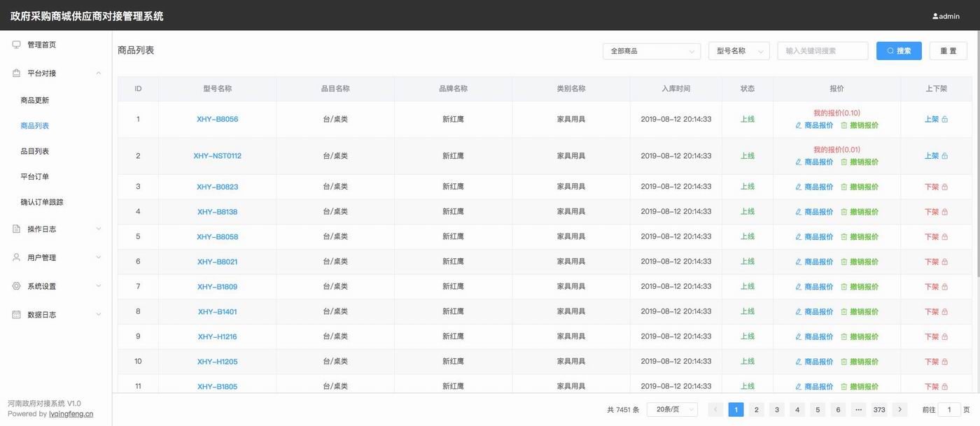Click the 系统设置 gear icon
This screenshot has width=980, height=426.
[x=17, y=286]
